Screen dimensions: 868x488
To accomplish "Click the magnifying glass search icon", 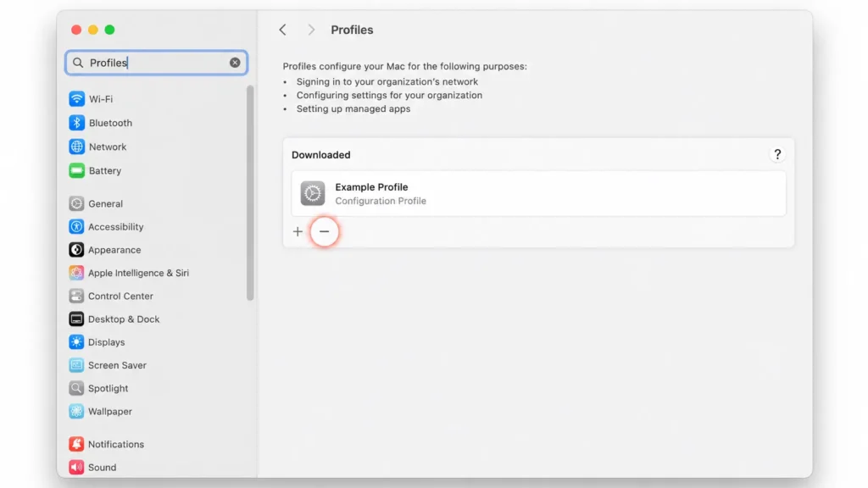I will click(x=78, y=63).
